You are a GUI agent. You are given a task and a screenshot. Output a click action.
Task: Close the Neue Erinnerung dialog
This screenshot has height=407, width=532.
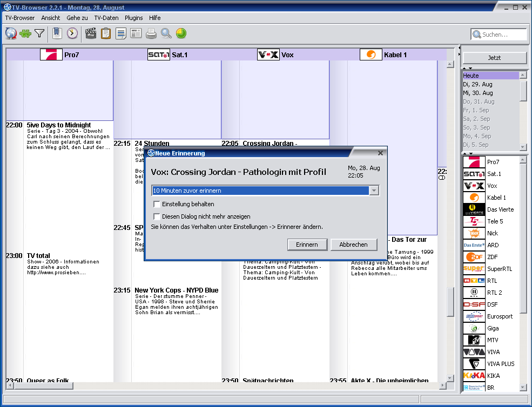tap(380, 153)
